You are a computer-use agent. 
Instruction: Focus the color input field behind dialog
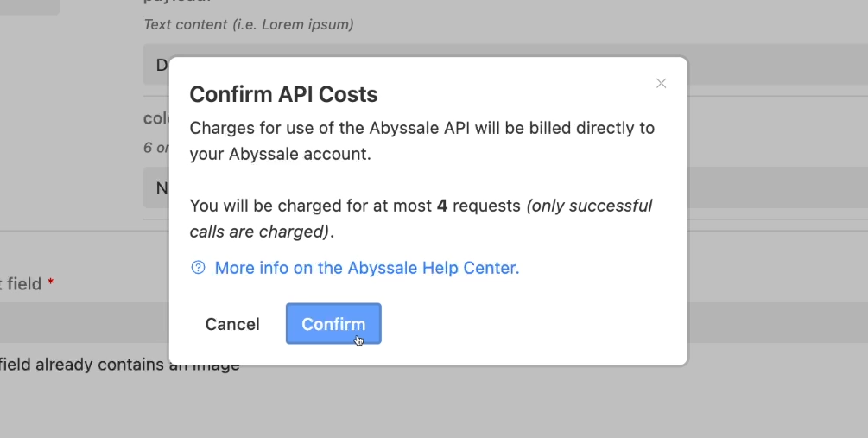point(505,187)
